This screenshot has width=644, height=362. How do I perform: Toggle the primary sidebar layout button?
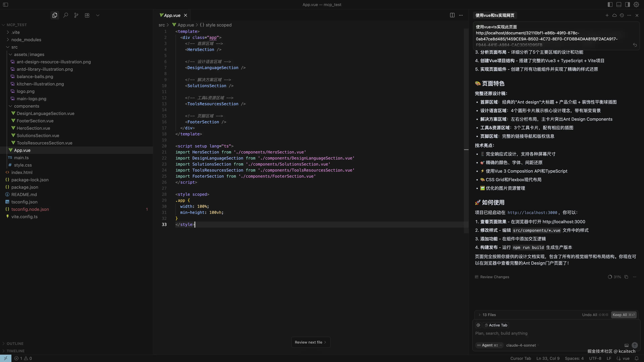610,5
